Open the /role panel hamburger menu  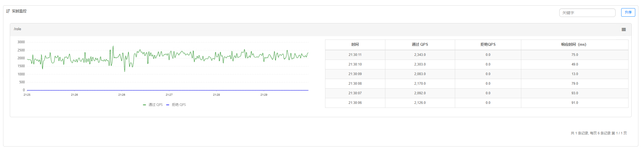[623, 30]
